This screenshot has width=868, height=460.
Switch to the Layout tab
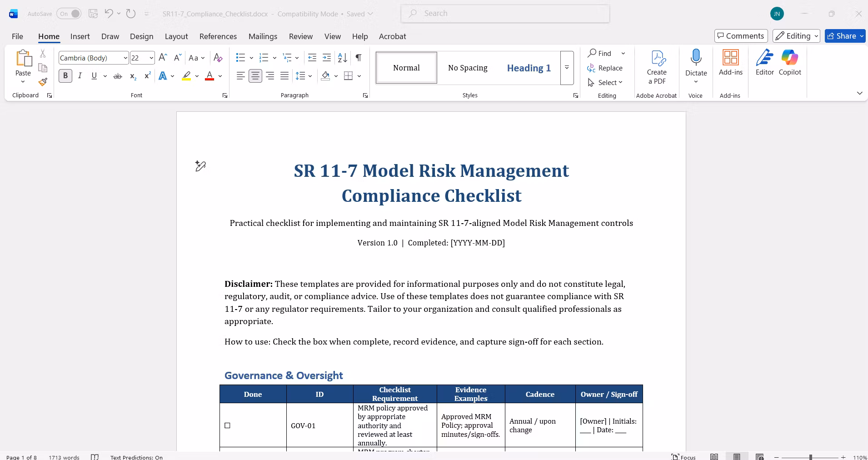pos(176,36)
